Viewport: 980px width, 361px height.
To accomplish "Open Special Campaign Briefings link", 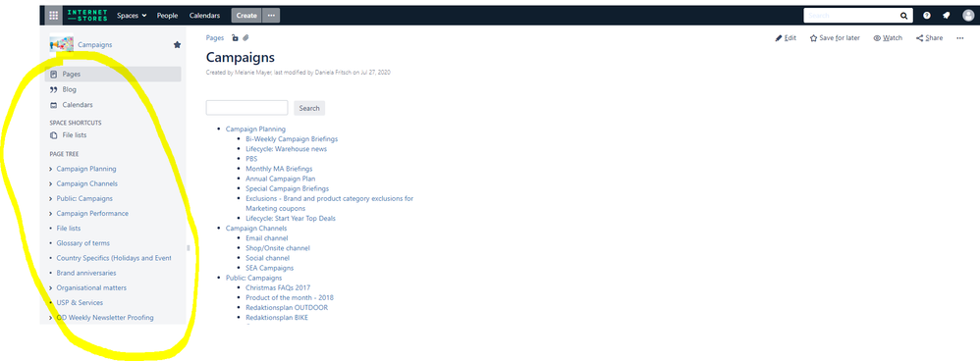I will 287,188.
